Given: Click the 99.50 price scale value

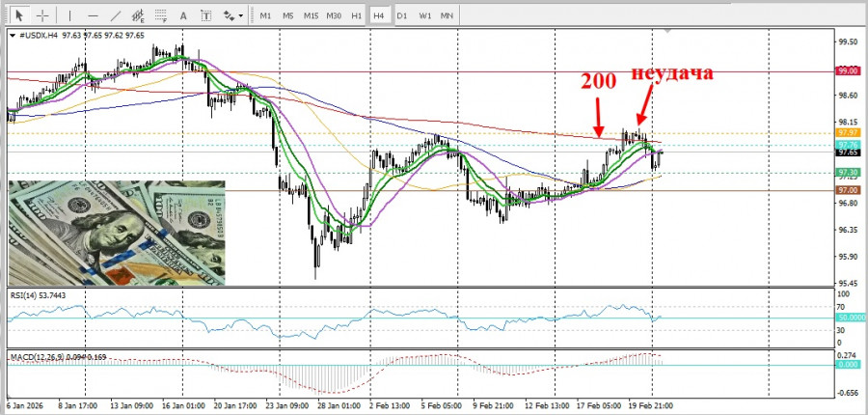Looking at the screenshot, I should point(848,41).
